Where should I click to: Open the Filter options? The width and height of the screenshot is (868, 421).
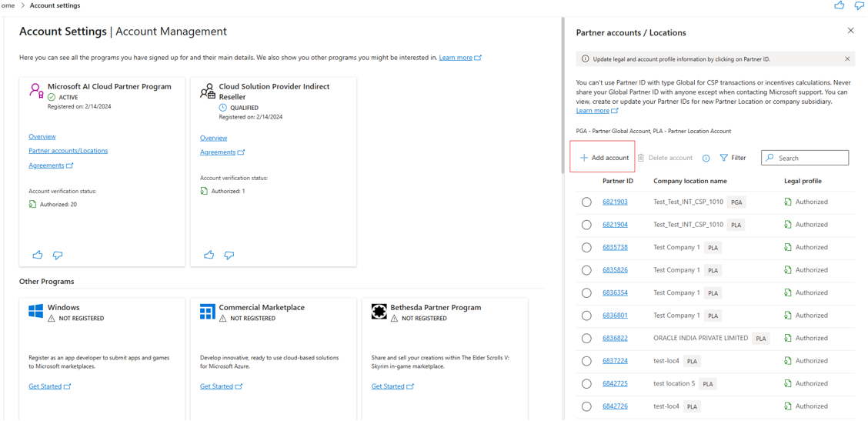(733, 158)
